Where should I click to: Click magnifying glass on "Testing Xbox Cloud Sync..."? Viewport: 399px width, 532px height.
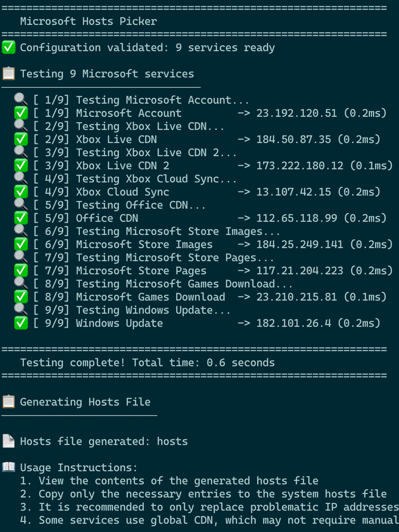point(21,178)
